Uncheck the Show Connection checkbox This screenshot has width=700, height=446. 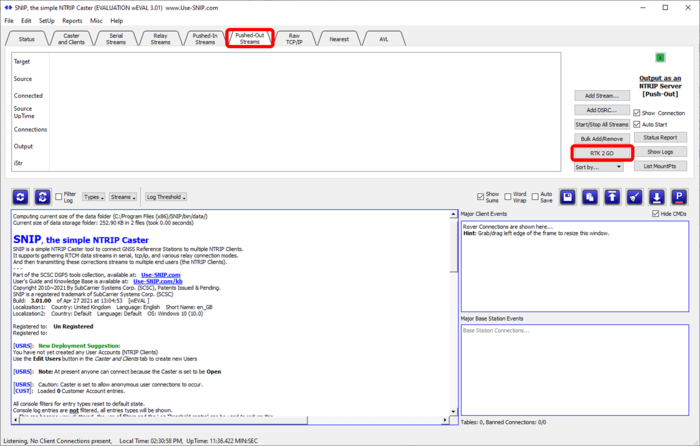(637, 113)
